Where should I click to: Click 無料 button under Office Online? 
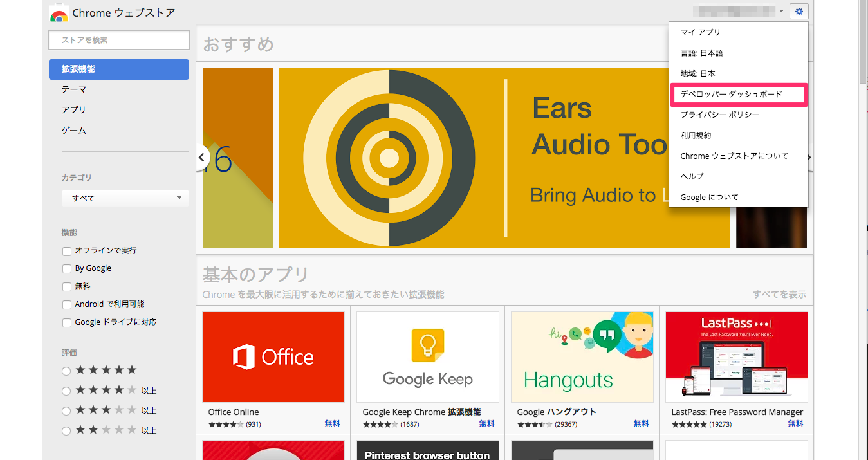332,424
